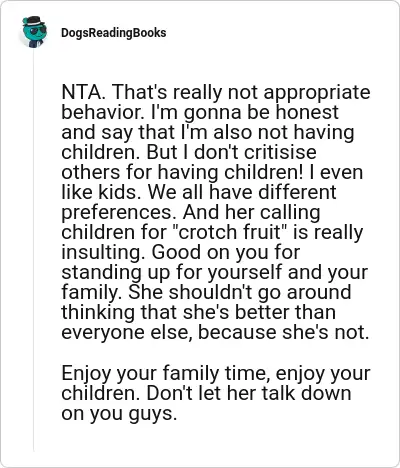400x468 pixels.
Task: Click "standing up for yourself and your" line
Action: tap(214, 272)
